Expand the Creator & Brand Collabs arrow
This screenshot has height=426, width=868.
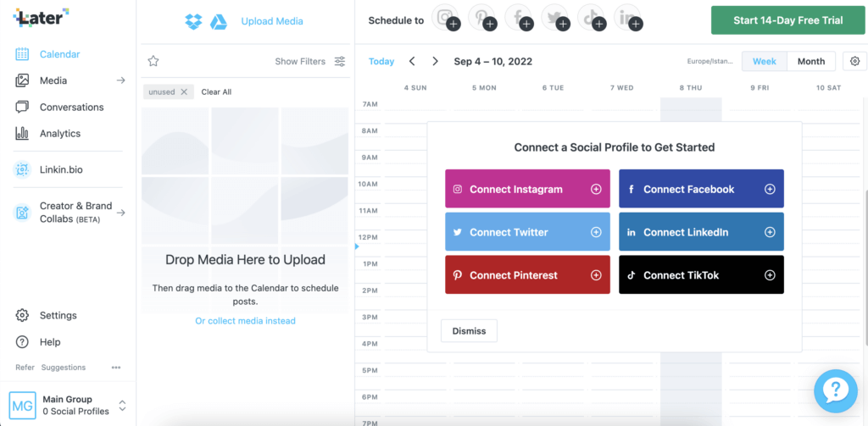coord(120,213)
